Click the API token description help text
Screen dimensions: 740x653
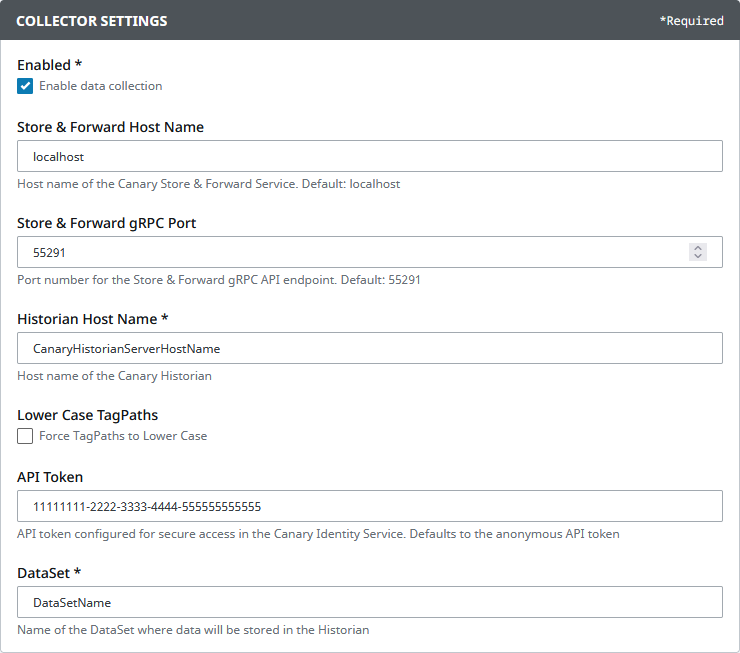[x=318, y=534]
